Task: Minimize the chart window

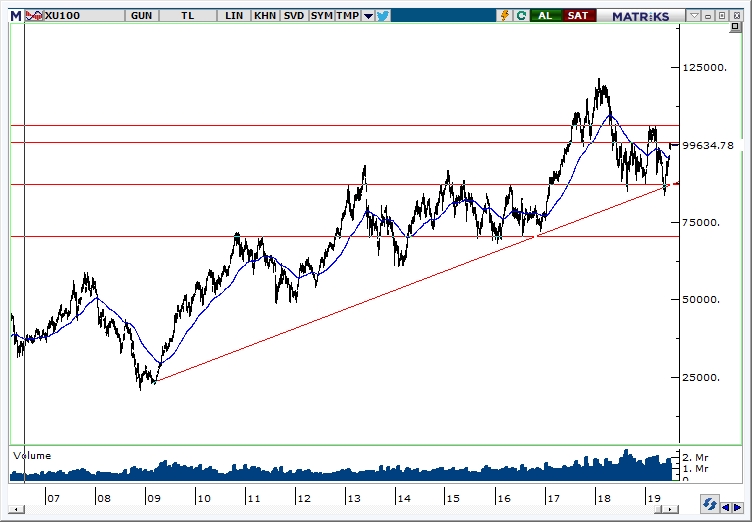Action: [708, 16]
